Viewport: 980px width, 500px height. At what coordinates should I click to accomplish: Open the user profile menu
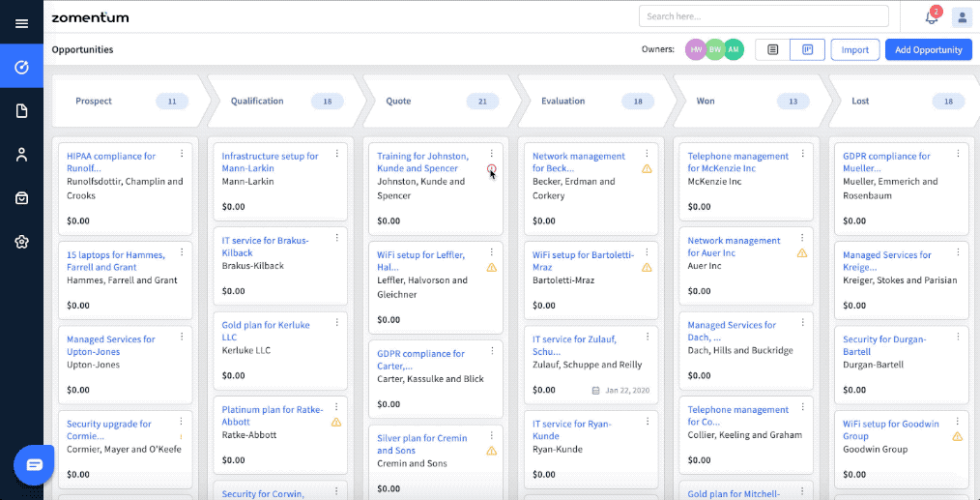[x=962, y=16]
